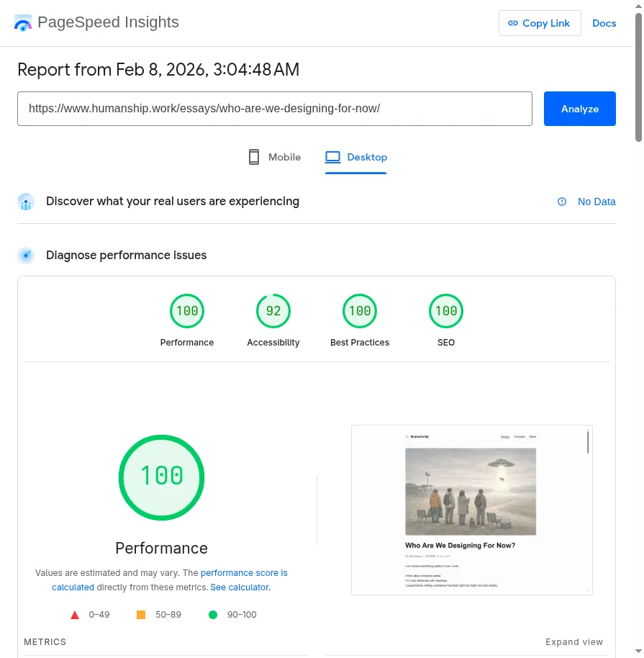Click the real users experience section icon
Viewport: 644px width, 658px height.
[26, 202]
